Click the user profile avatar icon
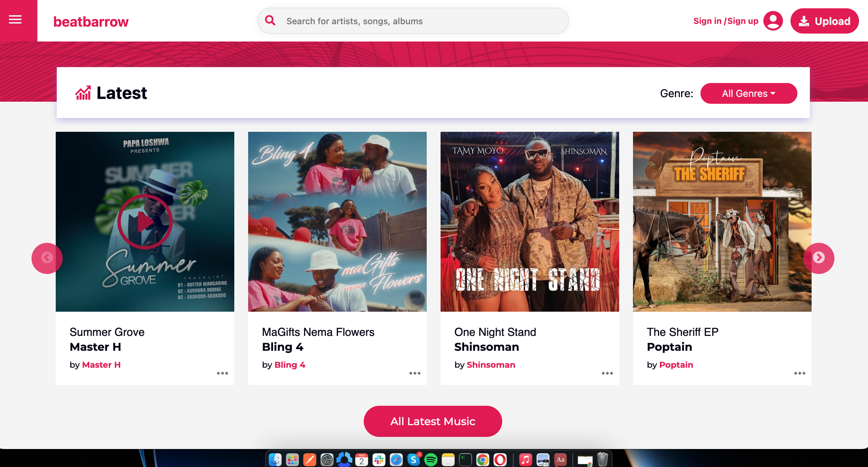This screenshot has width=868, height=467. tap(773, 21)
